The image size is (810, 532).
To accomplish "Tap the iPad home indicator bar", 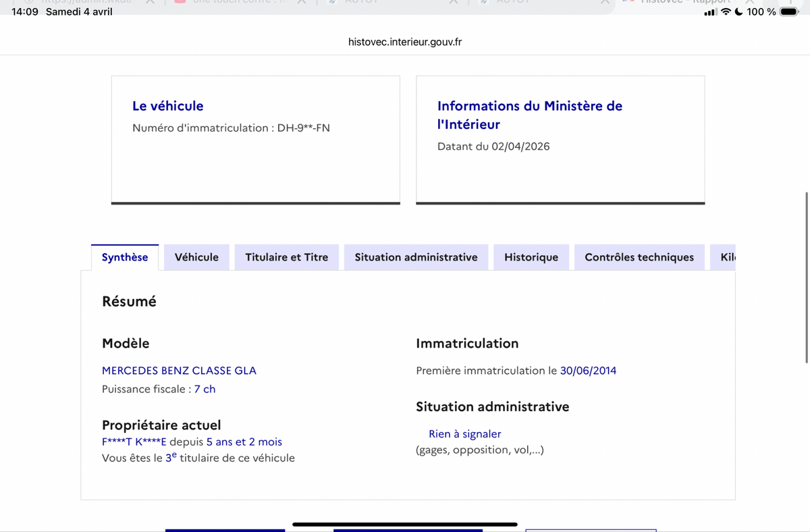I will click(x=405, y=524).
